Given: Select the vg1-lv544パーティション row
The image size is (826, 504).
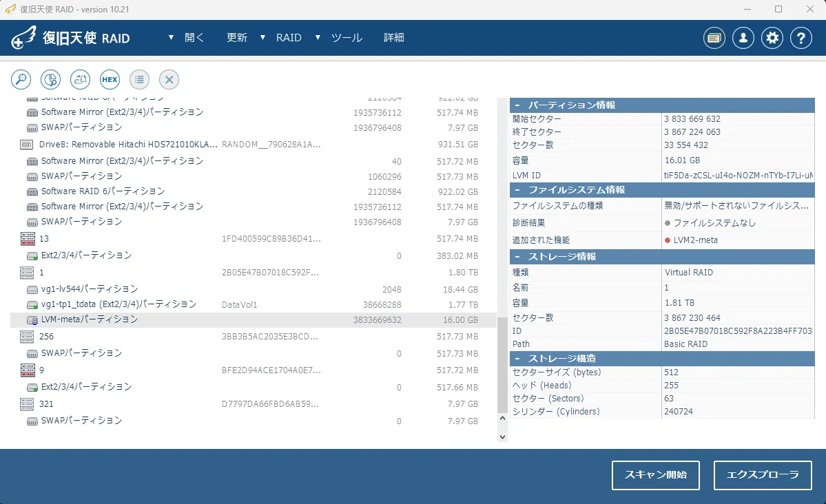Looking at the screenshot, I should (253, 289).
